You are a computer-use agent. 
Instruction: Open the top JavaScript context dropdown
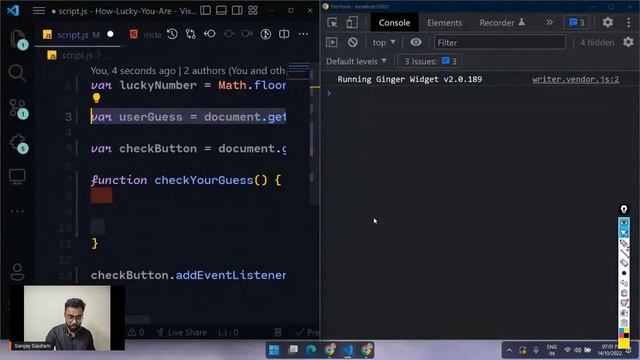pos(384,42)
